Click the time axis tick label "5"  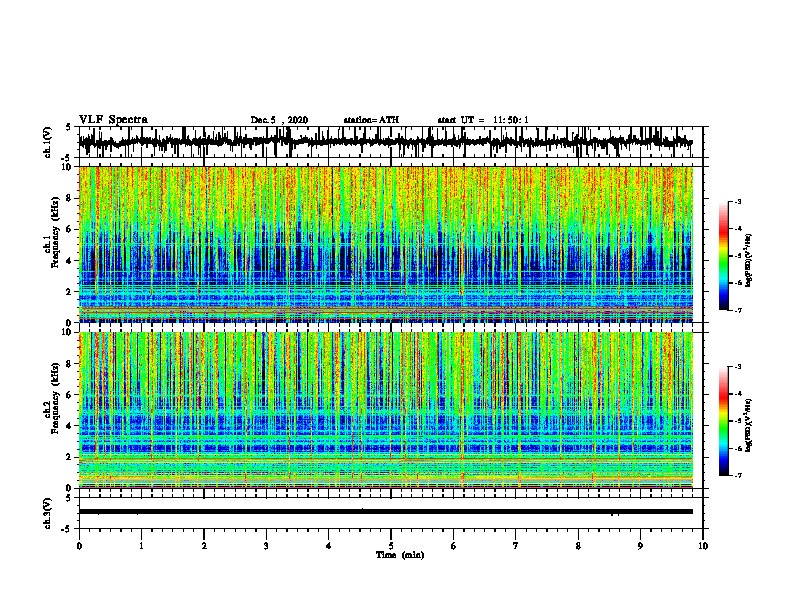(x=391, y=546)
